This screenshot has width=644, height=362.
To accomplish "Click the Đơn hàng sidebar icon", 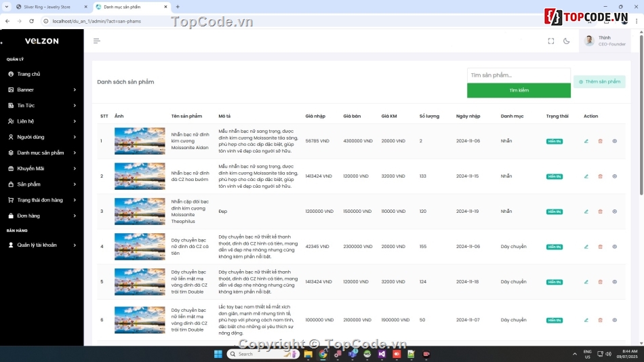I will [x=11, y=216].
